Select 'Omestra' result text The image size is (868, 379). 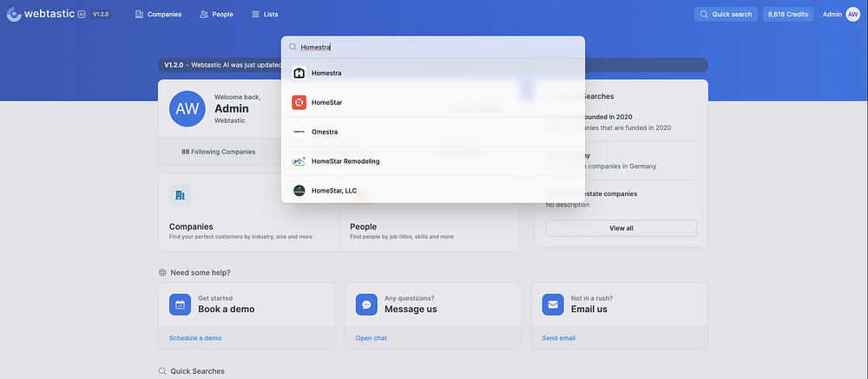point(325,132)
